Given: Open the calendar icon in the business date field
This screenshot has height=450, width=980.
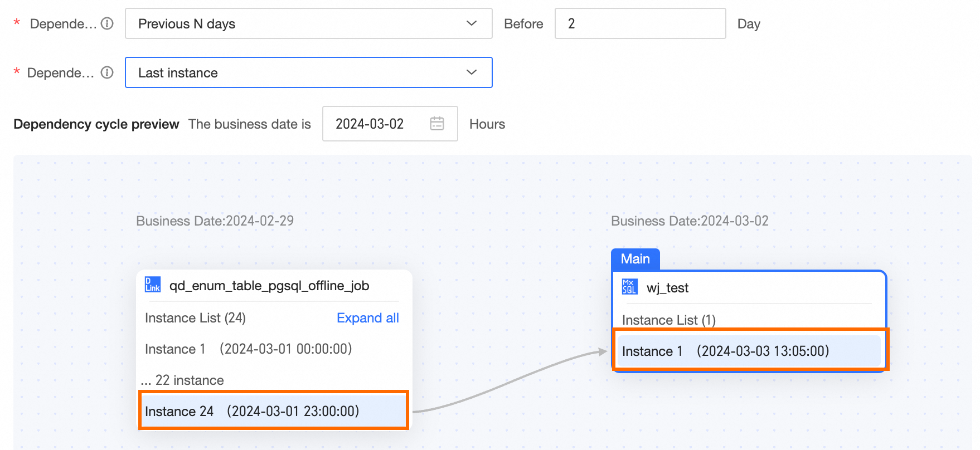Looking at the screenshot, I should pyautogui.click(x=437, y=124).
